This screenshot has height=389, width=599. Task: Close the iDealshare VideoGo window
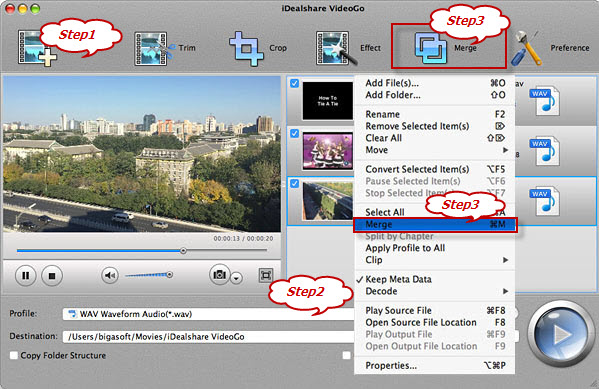pos(10,8)
